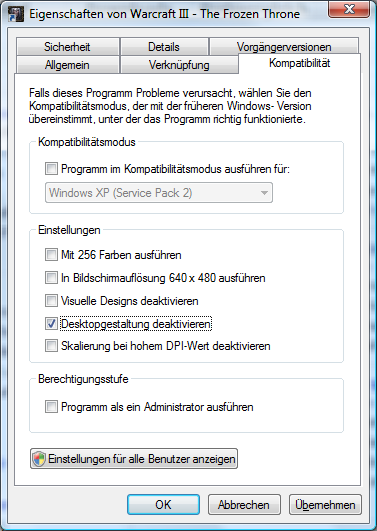Check 'Programm als ein Administrator ausführen'
This screenshot has width=377, height=531.
point(51,406)
